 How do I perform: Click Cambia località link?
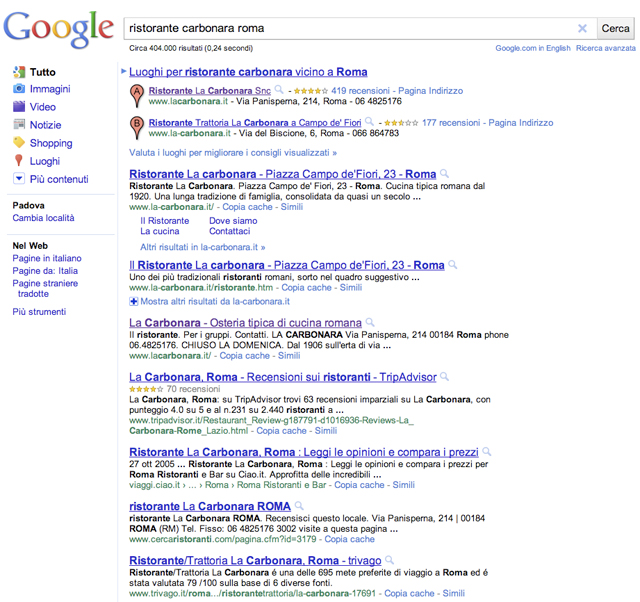click(x=43, y=218)
